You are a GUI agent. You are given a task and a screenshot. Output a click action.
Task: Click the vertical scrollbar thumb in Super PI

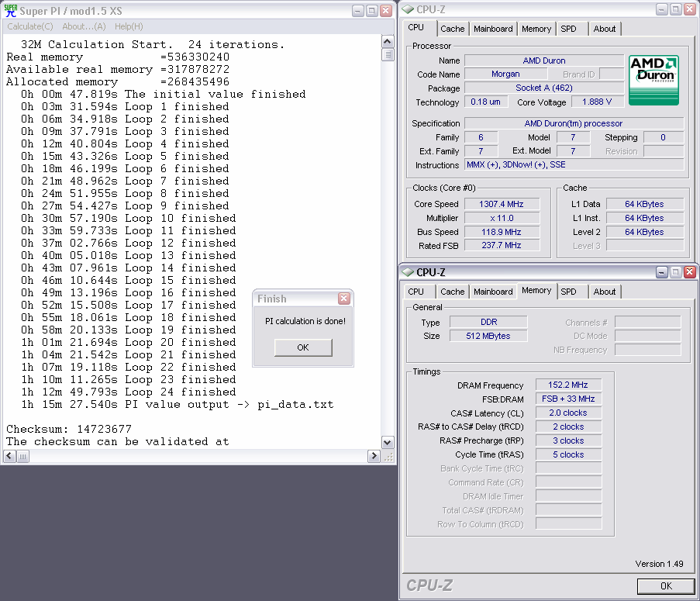[388, 54]
